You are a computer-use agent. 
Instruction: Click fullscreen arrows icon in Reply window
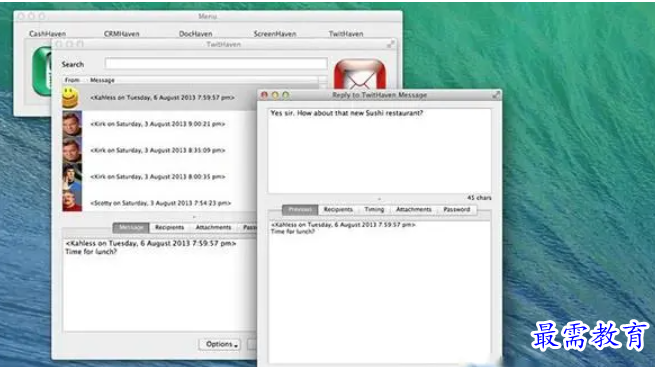[496, 95]
